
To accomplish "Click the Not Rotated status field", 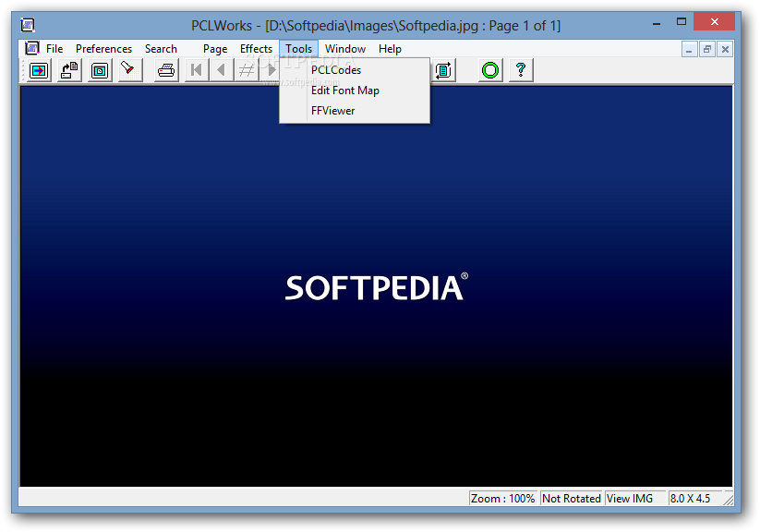I will [572, 498].
